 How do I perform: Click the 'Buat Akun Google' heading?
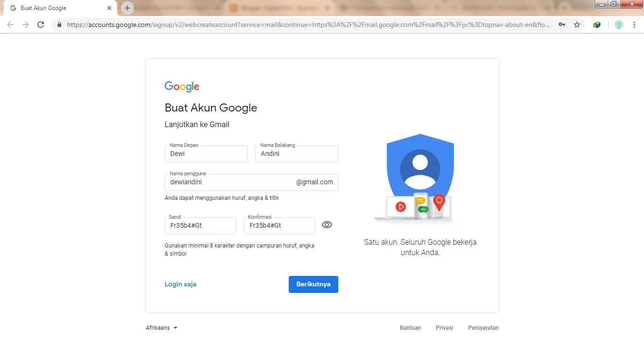pyautogui.click(x=211, y=108)
